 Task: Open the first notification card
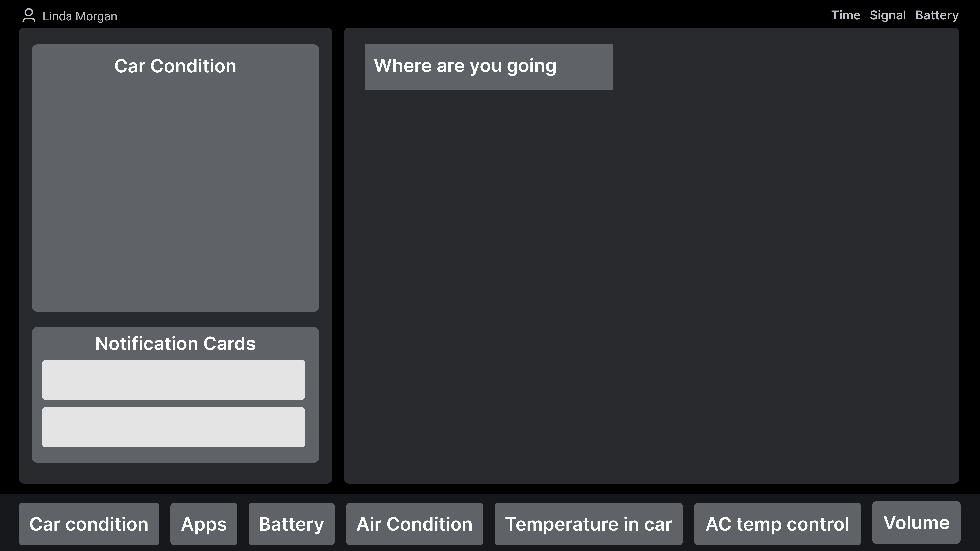174,380
